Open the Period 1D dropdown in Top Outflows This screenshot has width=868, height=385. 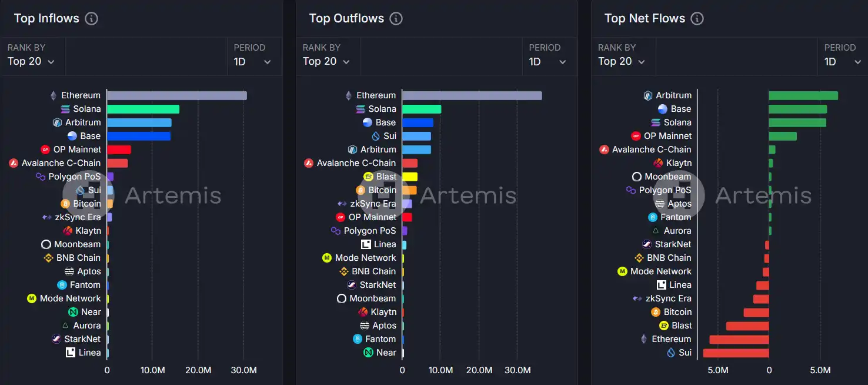tap(547, 61)
